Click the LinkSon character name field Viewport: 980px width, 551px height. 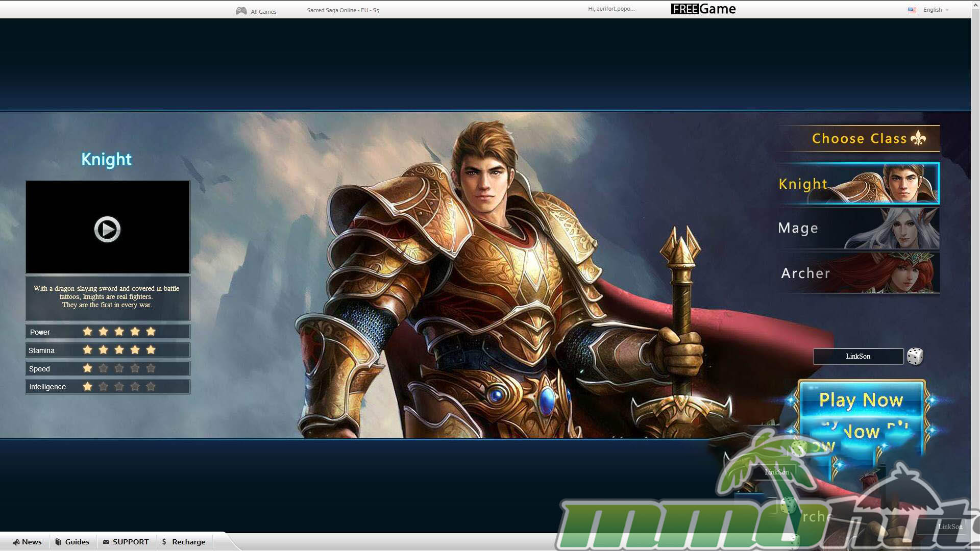857,356
